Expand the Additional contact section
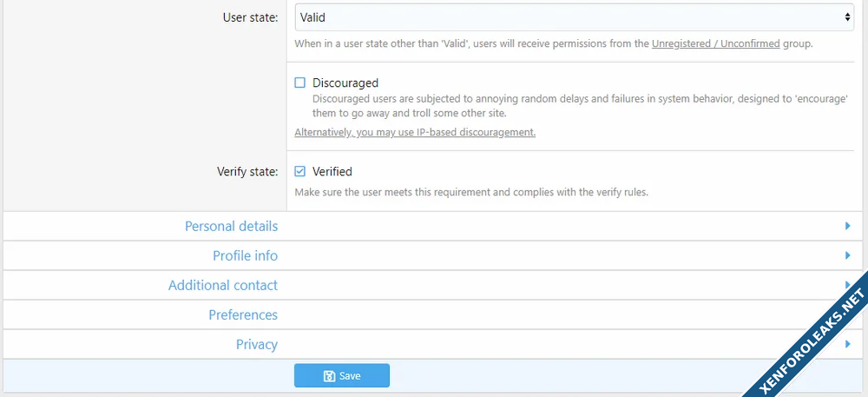The height and width of the screenshot is (397, 868). [x=223, y=285]
